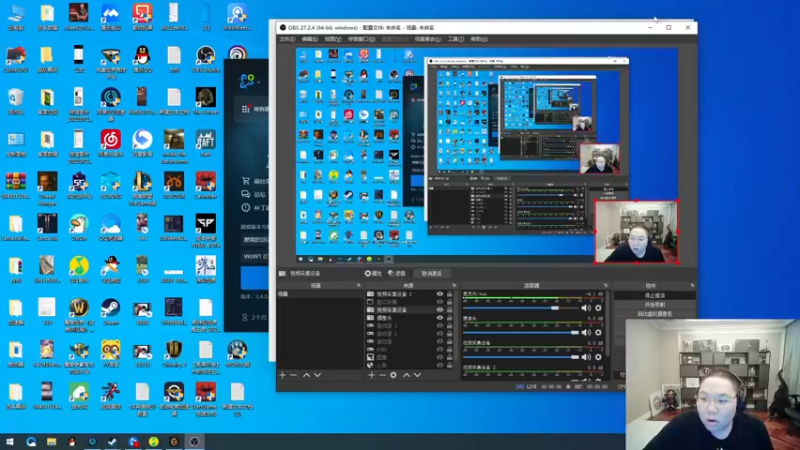800x450 pixels.
Task: Move selected source down in Sources dock
Action: [417, 375]
